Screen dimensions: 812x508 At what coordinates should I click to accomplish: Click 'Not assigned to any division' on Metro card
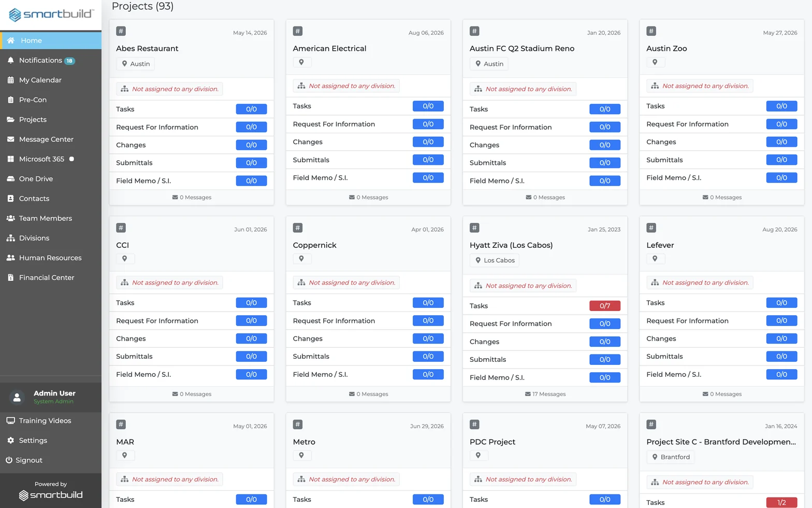click(346, 479)
